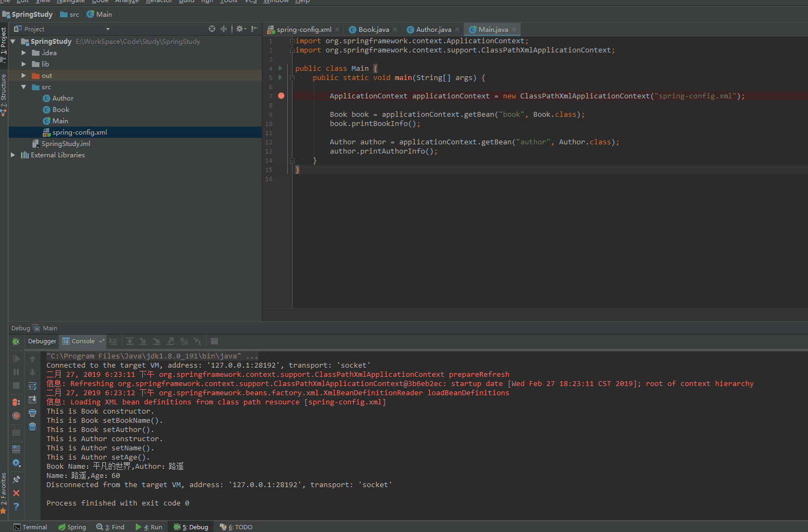
Task: Open the Project view dropdown
Action: [x=108, y=29]
